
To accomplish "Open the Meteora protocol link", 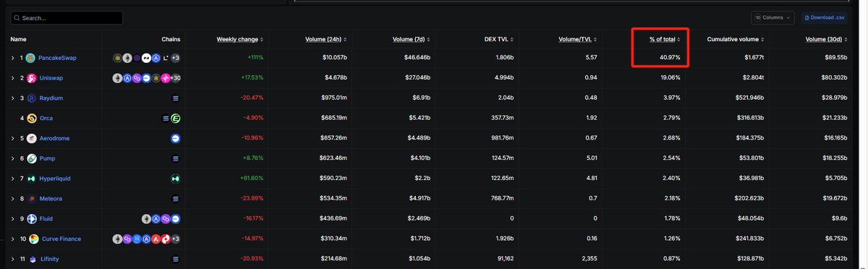I will [51, 199].
